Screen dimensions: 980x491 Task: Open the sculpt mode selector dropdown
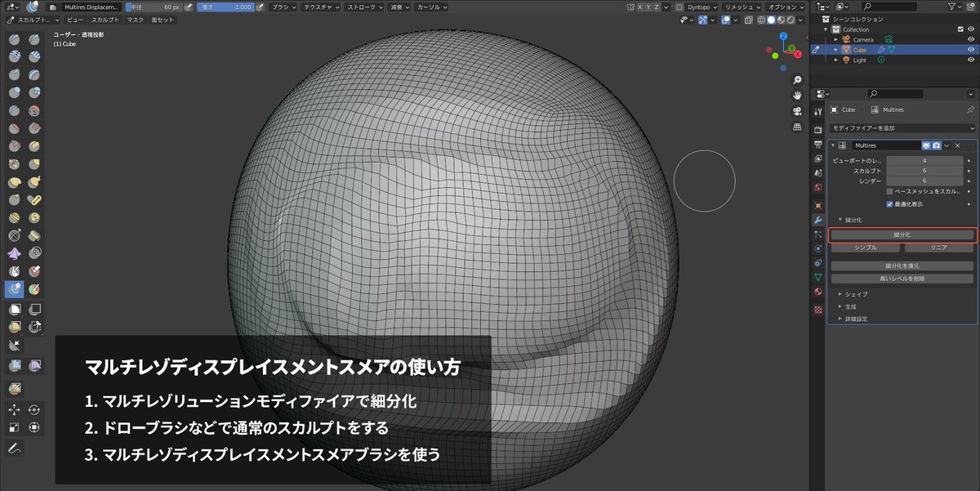coord(31,19)
